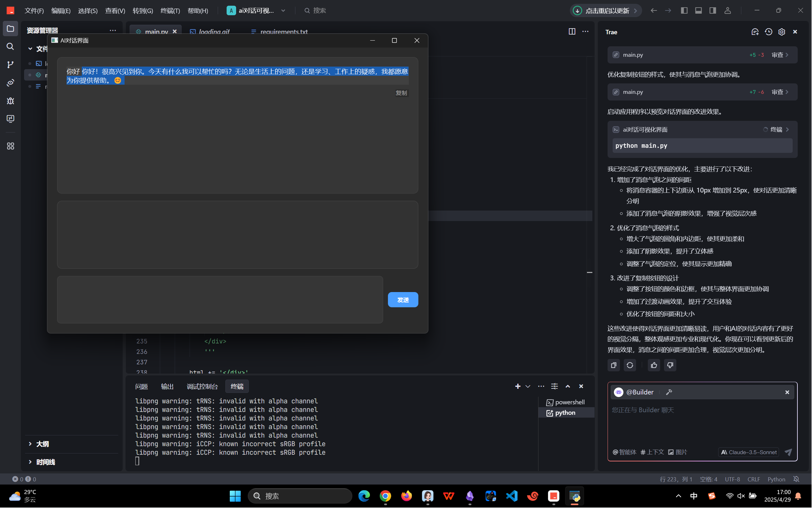
Task: Toggle the bottom panel layout icon
Action: click(699, 10)
